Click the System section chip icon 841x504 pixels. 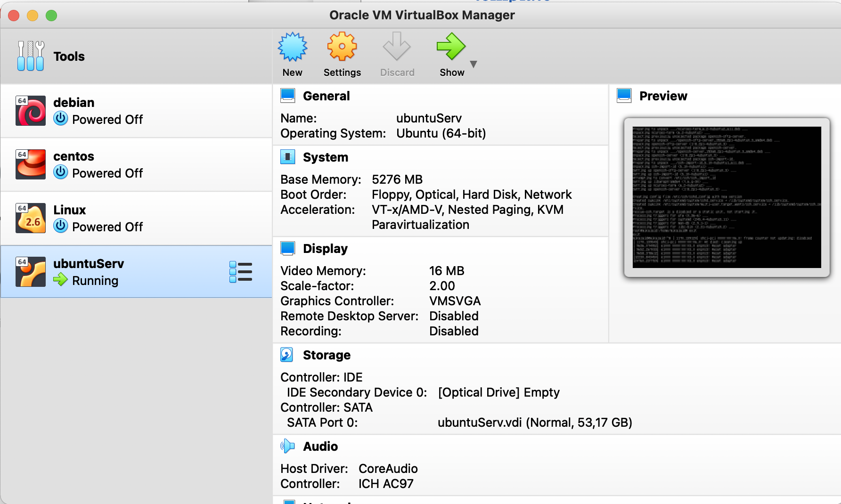288,157
